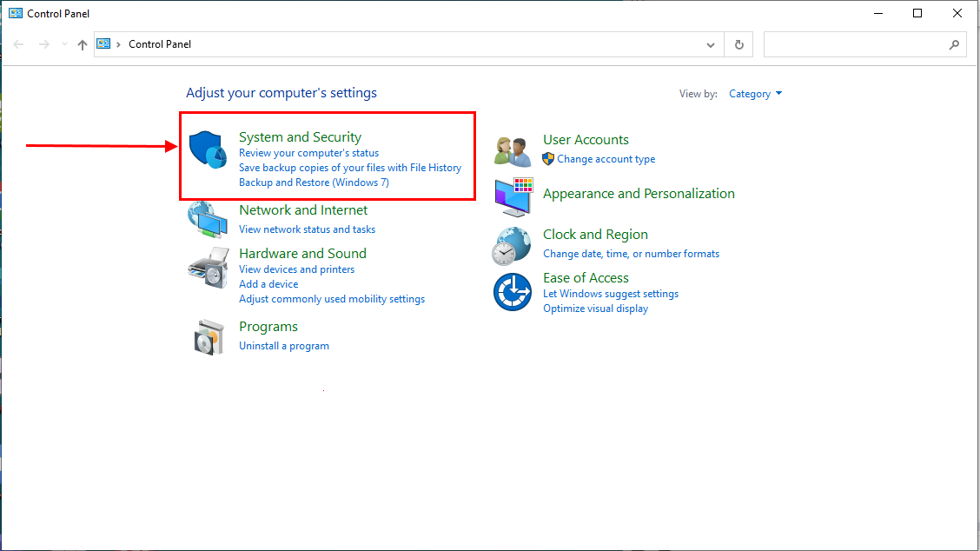Open Appearance and Personalization heading link
The height and width of the screenshot is (551, 980).
click(639, 194)
